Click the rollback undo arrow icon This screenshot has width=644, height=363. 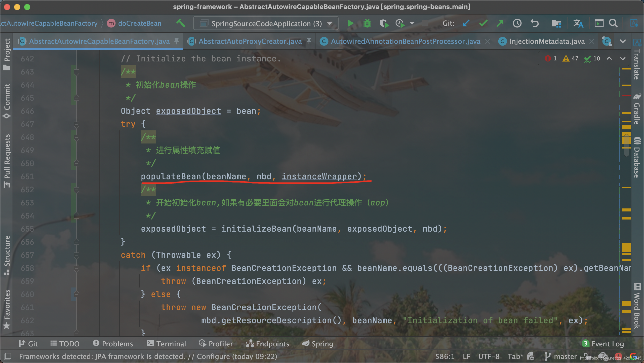point(535,23)
